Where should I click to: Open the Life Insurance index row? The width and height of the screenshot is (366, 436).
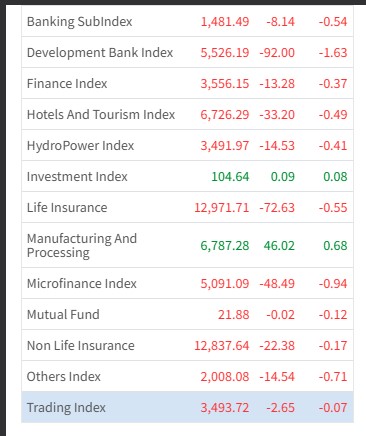(187, 207)
